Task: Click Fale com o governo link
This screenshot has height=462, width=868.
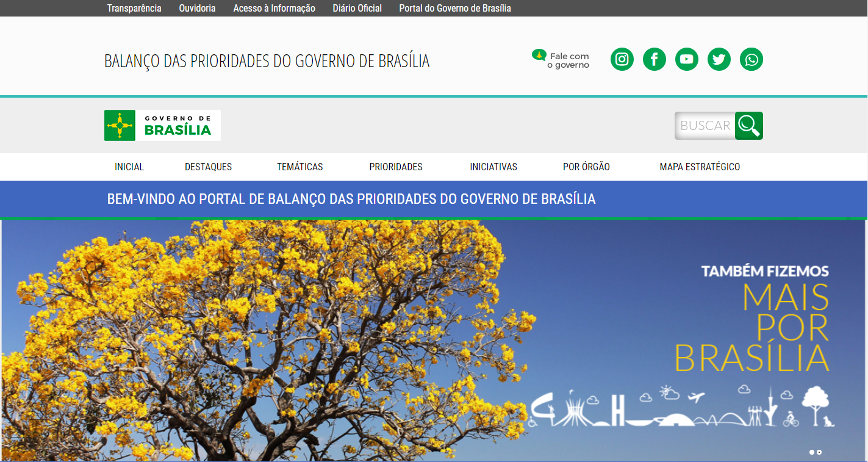Action: [561, 59]
